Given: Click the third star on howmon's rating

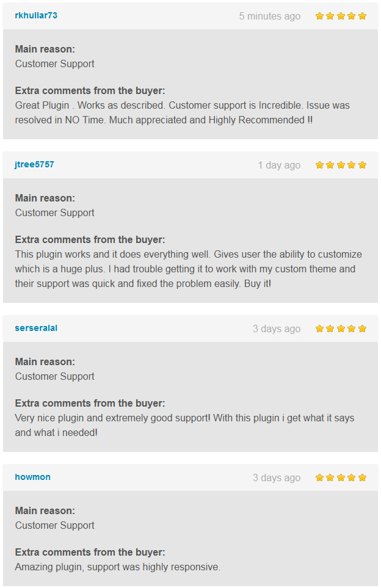Looking at the screenshot, I should point(341,477).
